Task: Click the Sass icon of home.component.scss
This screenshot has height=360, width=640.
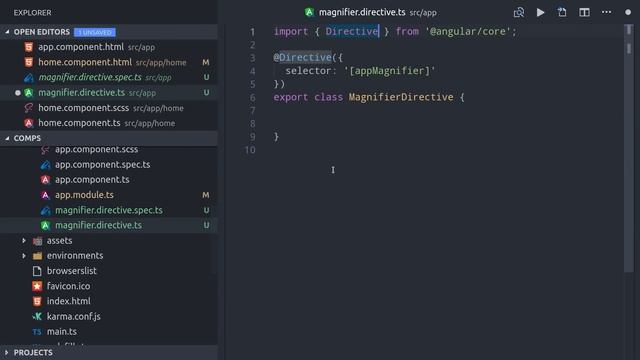Action: click(x=29, y=108)
